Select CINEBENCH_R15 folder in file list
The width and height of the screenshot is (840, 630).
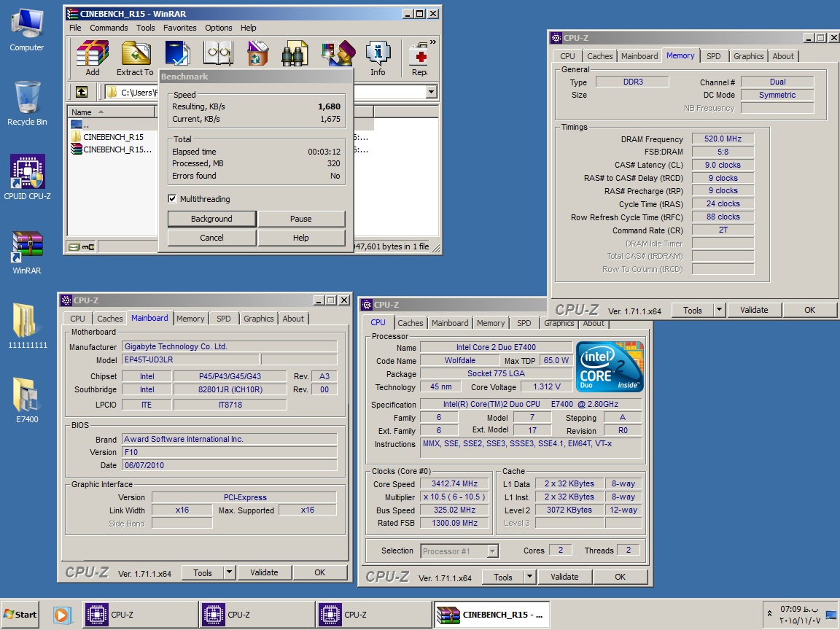pos(114,137)
